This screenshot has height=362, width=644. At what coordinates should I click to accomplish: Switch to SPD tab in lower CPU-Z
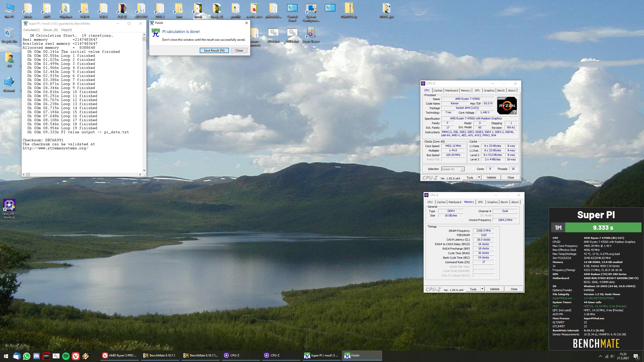(480, 202)
